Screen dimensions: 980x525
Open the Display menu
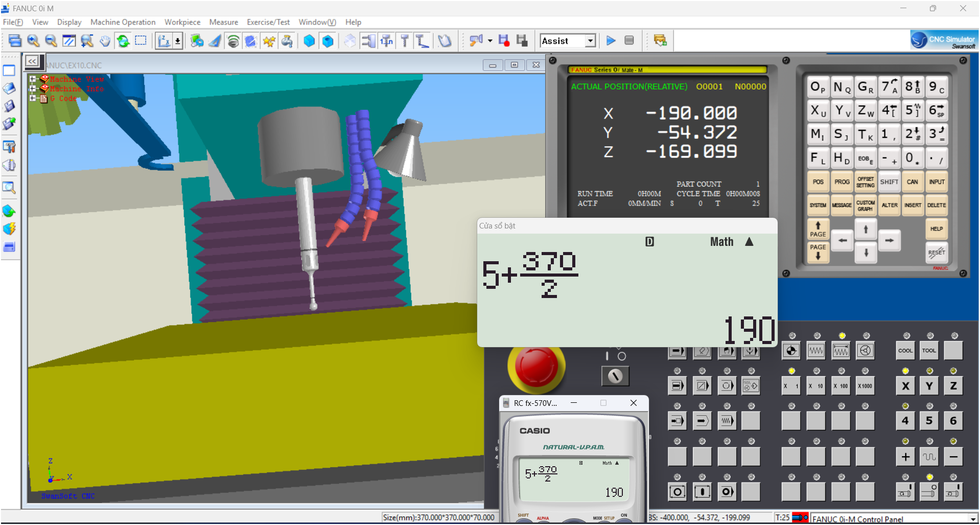[x=69, y=22]
